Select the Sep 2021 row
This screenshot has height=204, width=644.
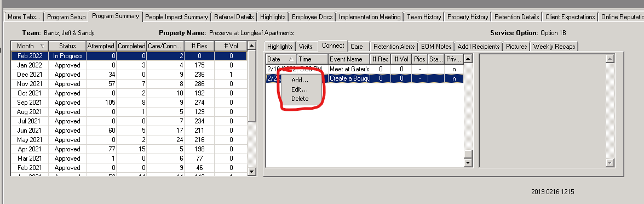pyautogui.click(x=129, y=103)
